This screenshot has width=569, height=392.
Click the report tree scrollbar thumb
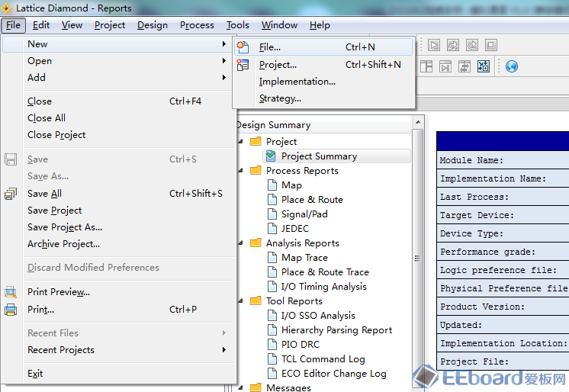418,259
